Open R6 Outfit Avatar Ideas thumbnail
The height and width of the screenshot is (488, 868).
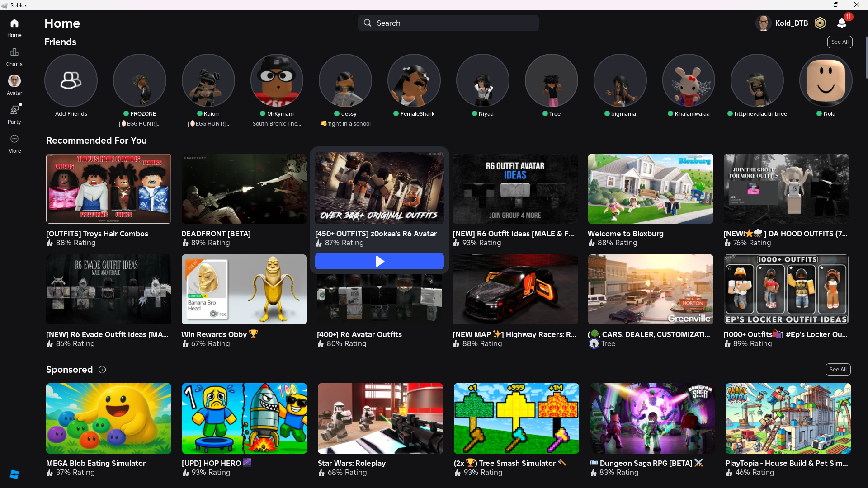click(x=515, y=188)
